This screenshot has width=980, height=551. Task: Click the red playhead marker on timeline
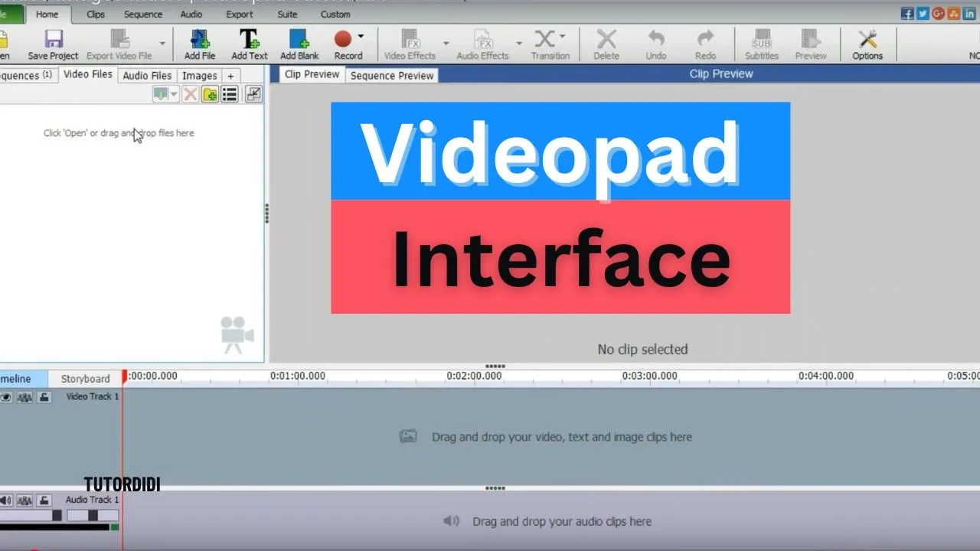pyautogui.click(x=124, y=376)
